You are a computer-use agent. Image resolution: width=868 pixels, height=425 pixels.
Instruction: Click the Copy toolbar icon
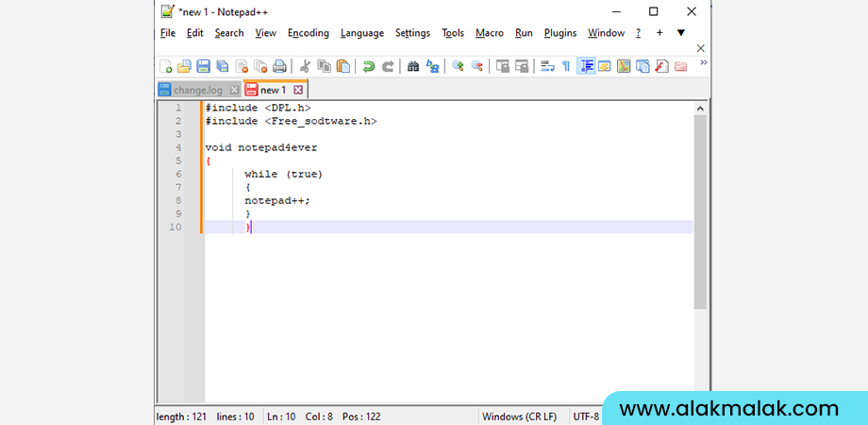point(324,66)
